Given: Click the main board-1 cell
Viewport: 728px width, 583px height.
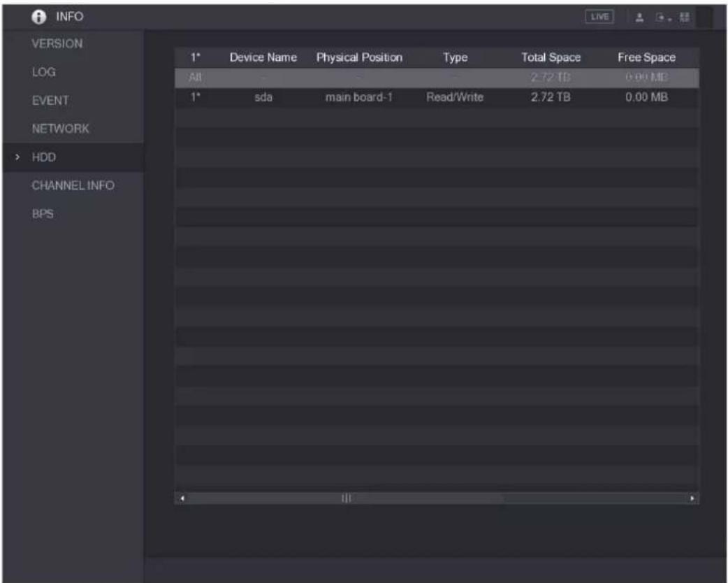Looking at the screenshot, I should (x=359, y=97).
